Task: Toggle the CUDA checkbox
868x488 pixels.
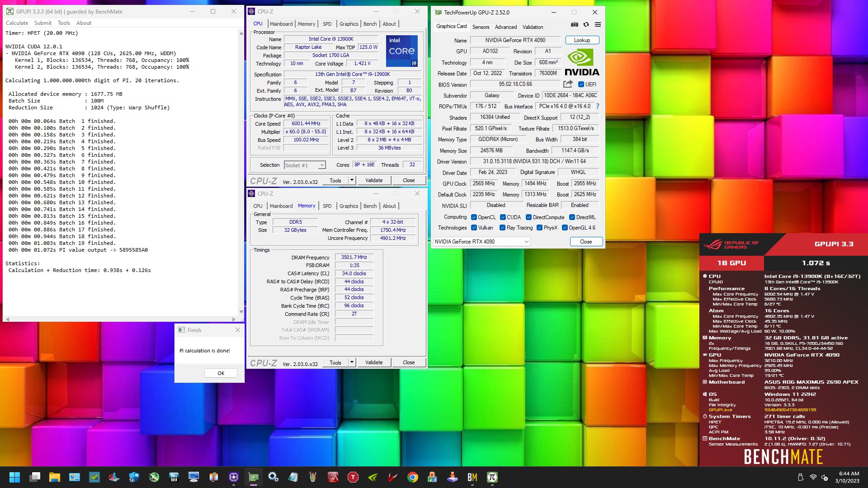Action: pyautogui.click(x=503, y=217)
